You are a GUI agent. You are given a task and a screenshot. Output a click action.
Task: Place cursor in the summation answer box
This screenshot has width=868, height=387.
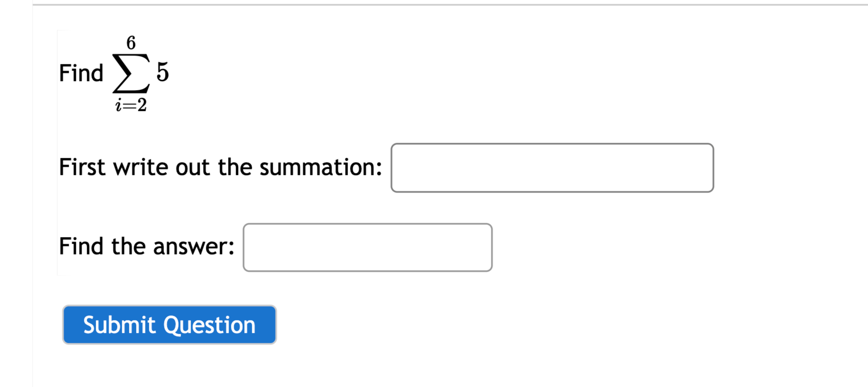pyautogui.click(x=552, y=167)
